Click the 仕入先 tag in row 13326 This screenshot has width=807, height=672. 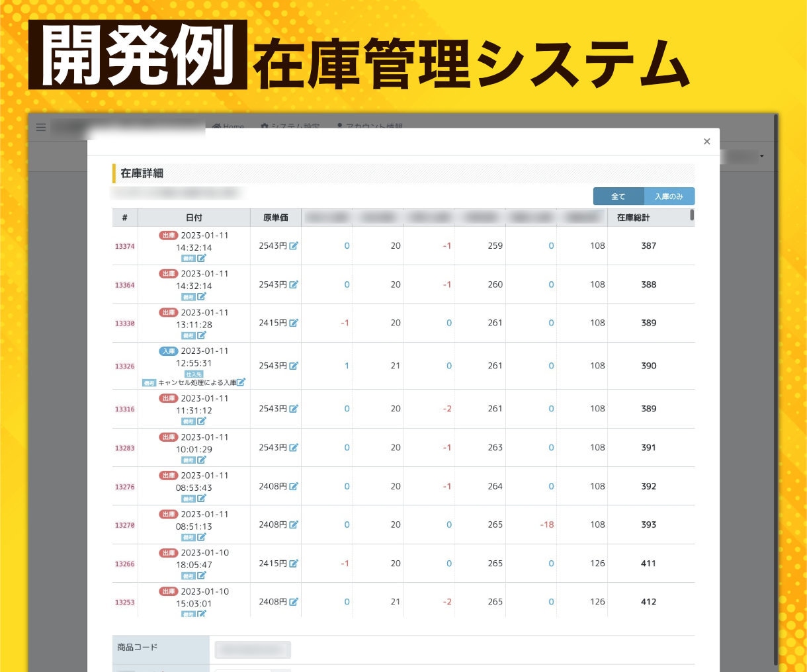pyautogui.click(x=194, y=374)
